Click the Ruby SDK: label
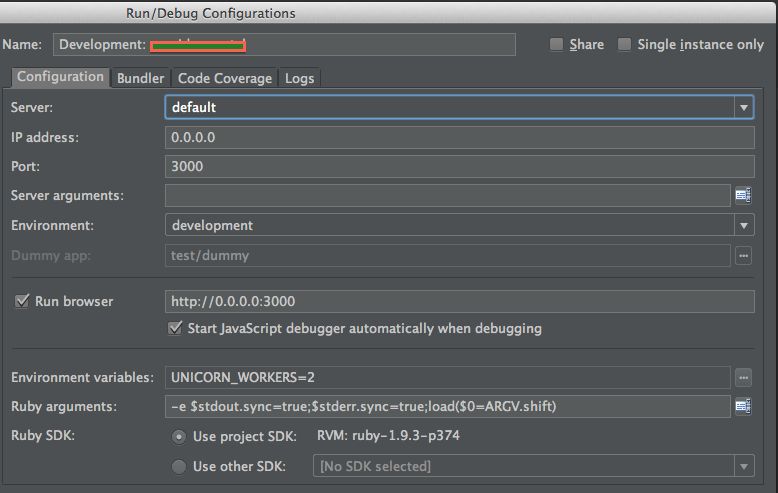Viewport: 778px width, 493px height. click(x=43, y=435)
